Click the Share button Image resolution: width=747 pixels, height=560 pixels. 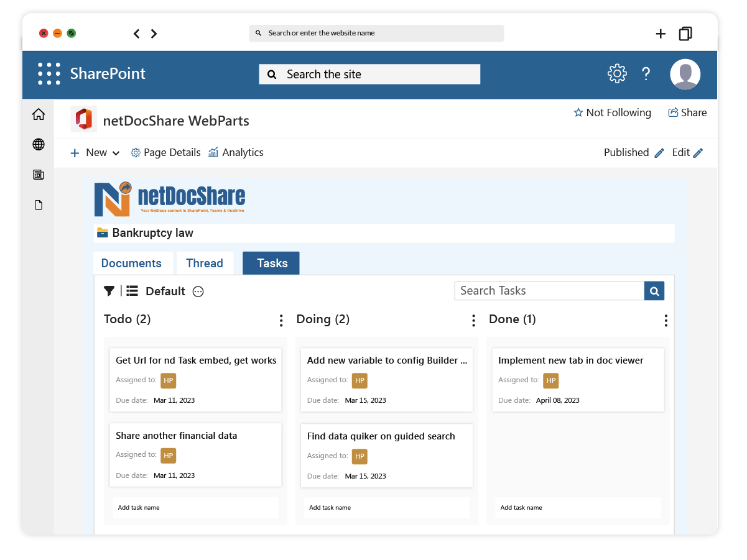tap(687, 112)
